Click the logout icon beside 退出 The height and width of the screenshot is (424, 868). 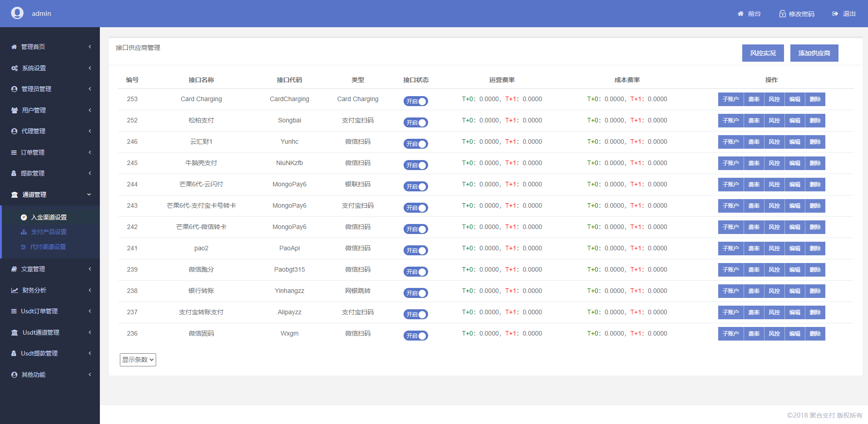point(835,14)
